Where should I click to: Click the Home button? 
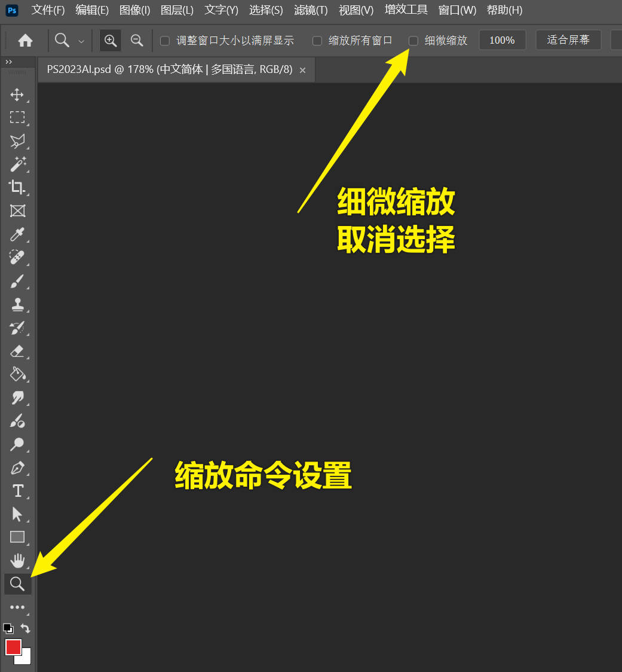[25, 40]
